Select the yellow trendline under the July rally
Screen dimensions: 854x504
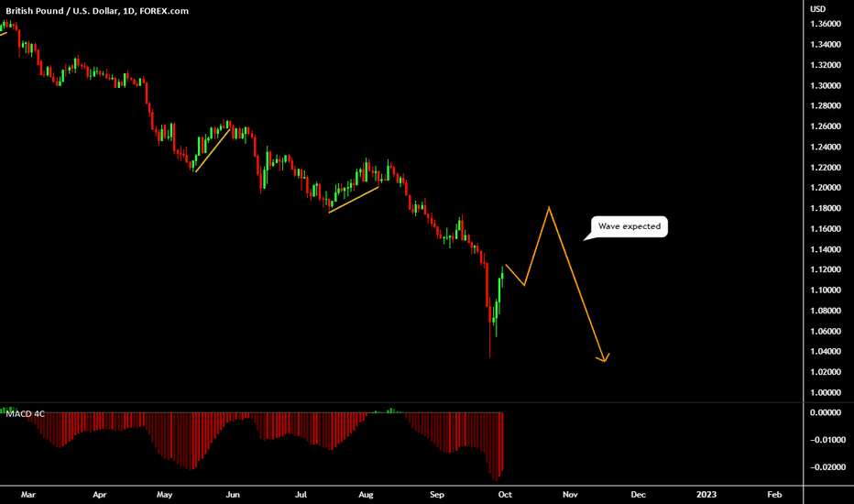354,200
